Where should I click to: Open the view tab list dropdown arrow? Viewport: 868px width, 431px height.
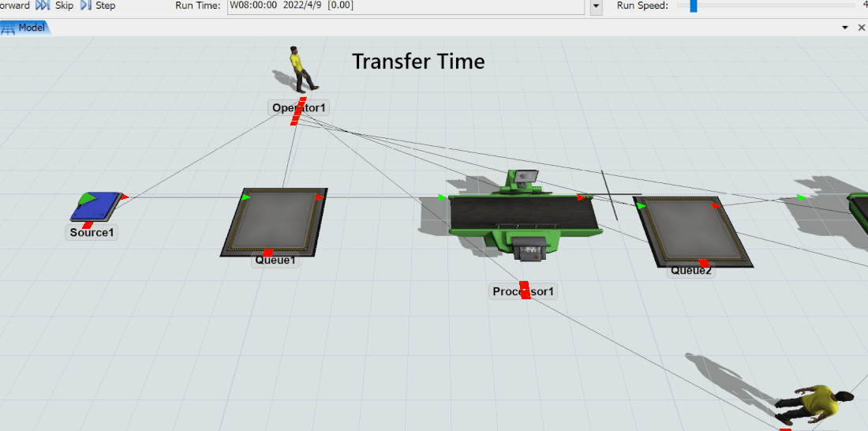click(x=845, y=28)
